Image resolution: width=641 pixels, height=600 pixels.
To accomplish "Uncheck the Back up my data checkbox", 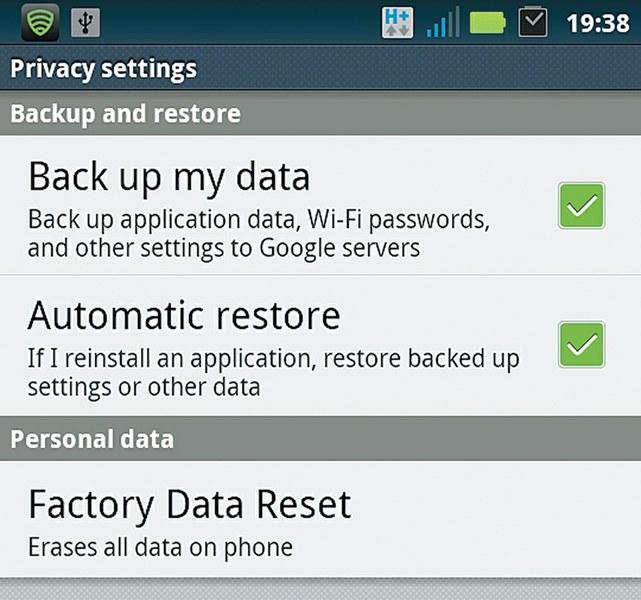I will point(581,206).
